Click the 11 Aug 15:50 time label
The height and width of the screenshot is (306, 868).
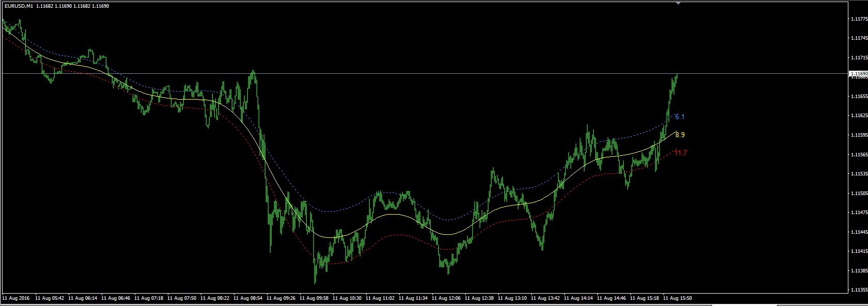678,298
